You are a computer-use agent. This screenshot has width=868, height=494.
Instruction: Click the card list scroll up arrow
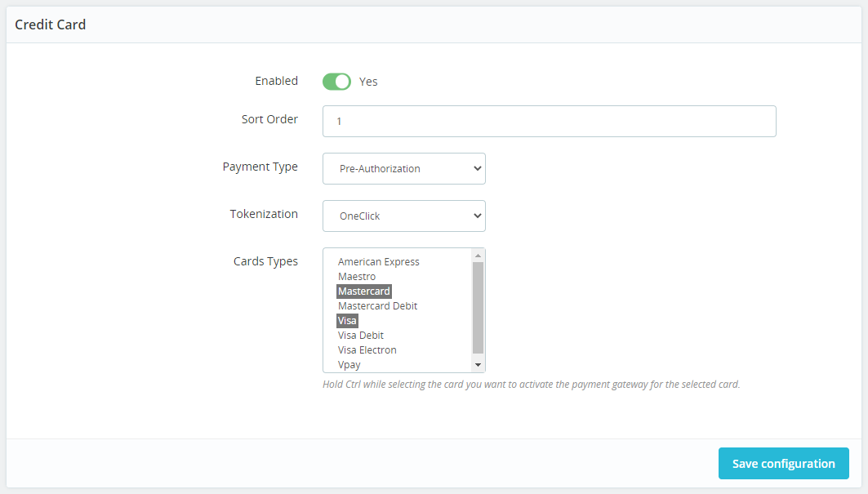(x=479, y=256)
